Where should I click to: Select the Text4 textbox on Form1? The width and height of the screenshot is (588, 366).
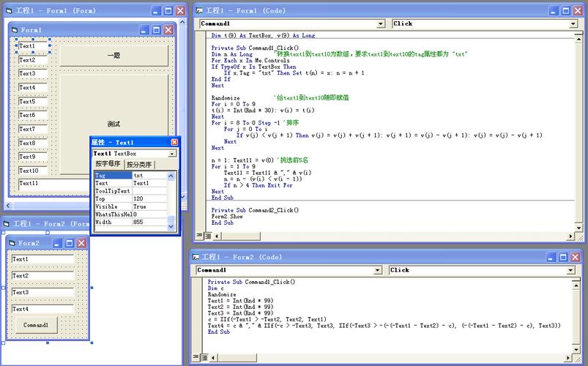pyautogui.click(x=33, y=87)
